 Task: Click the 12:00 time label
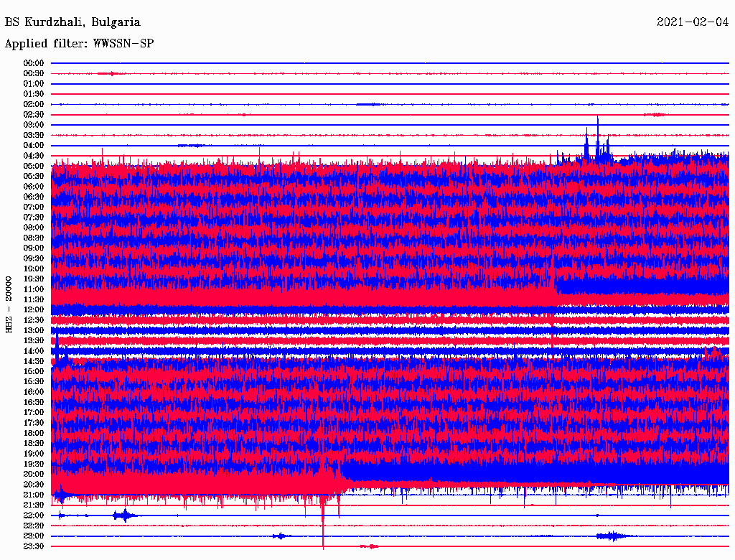coord(34,310)
